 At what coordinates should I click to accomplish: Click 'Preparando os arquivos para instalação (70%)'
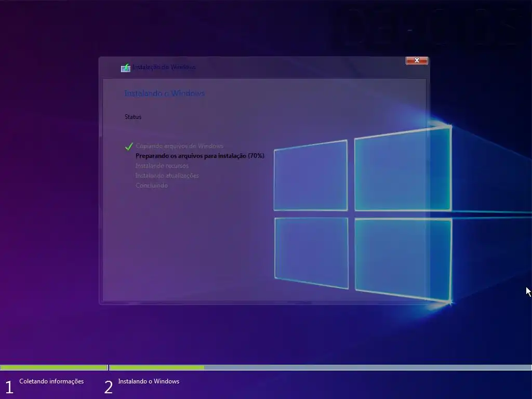pyautogui.click(x=200, y=156)
